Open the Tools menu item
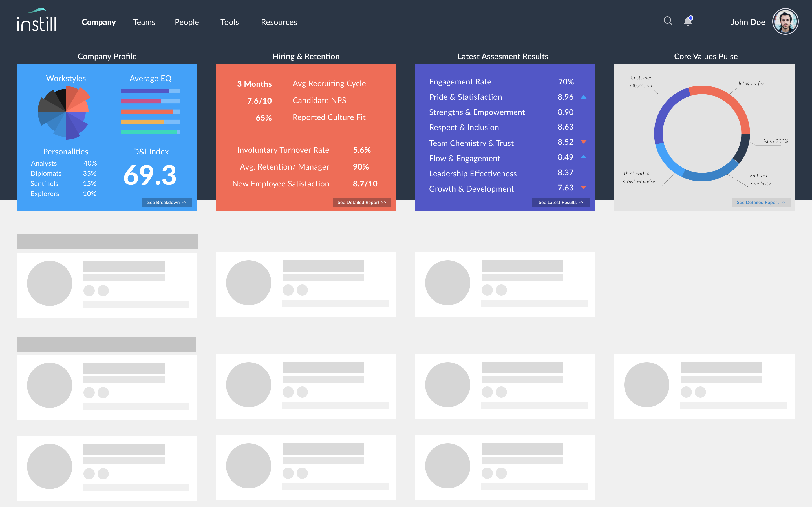This screenshot has height=507, width=812. 230,22
